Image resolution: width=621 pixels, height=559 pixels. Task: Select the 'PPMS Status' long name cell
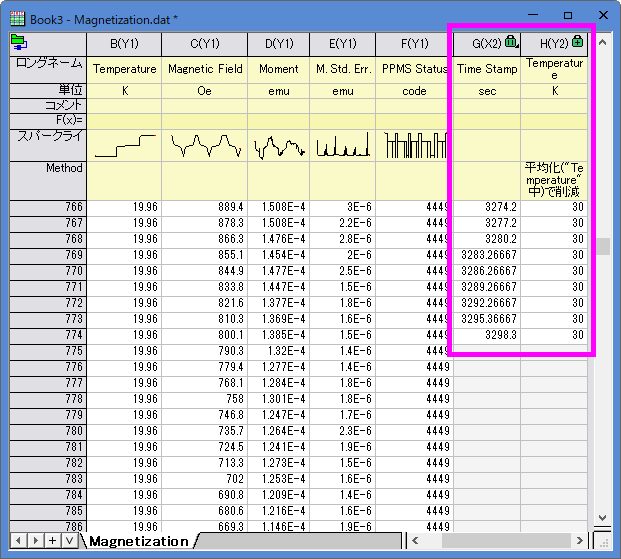[x=414, y=69]
